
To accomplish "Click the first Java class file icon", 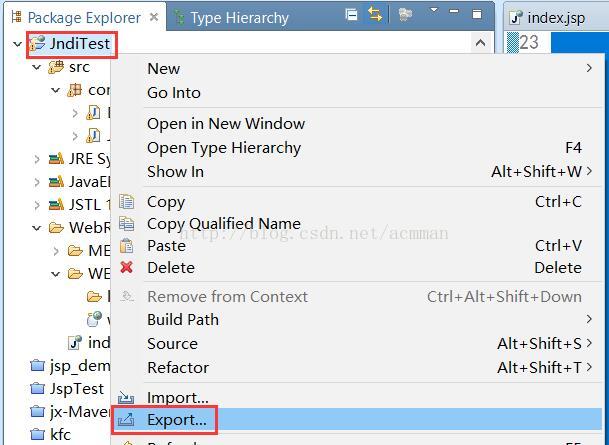I will point(93,113).
